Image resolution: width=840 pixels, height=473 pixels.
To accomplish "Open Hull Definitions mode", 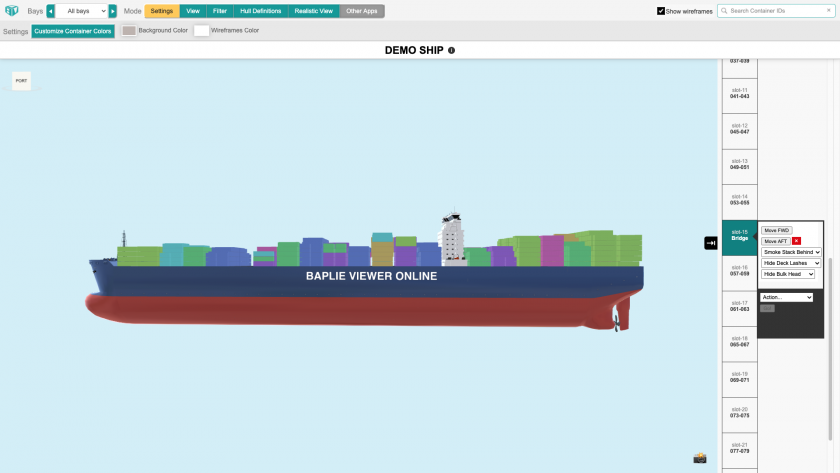I will (260, 11).
